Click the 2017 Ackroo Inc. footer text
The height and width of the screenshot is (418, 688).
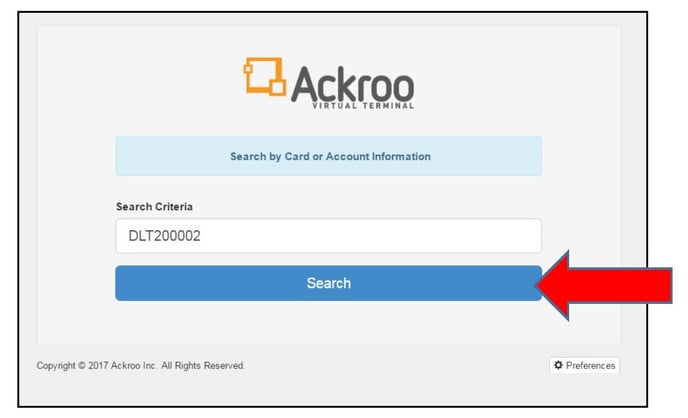click(122, 365)
